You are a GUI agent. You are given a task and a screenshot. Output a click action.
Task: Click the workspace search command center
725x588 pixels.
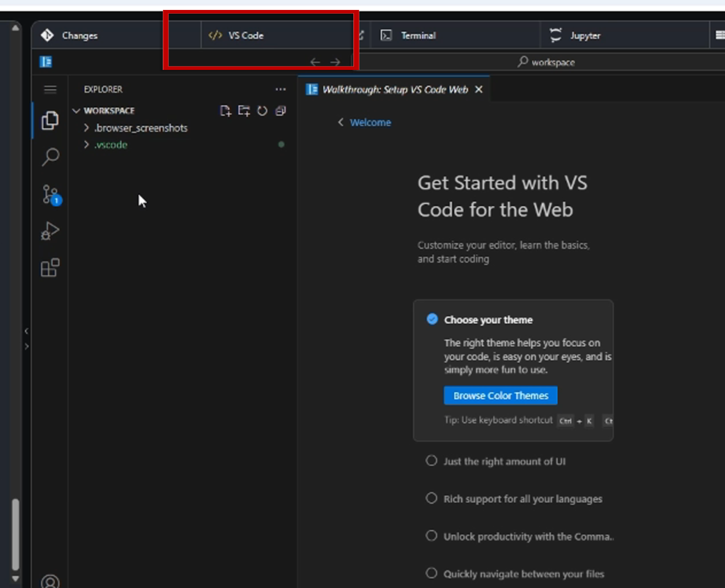pyautogui.click(x=546, y=62)
